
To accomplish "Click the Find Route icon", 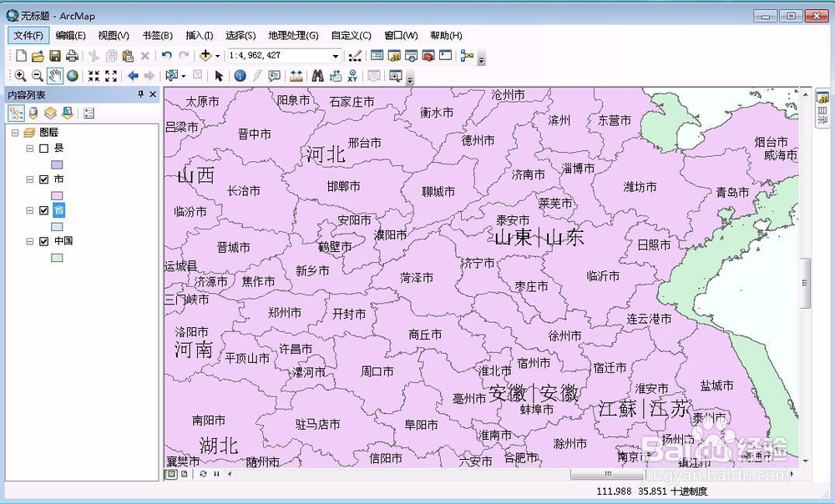I will pyautogui.click(x=336, y=76).
